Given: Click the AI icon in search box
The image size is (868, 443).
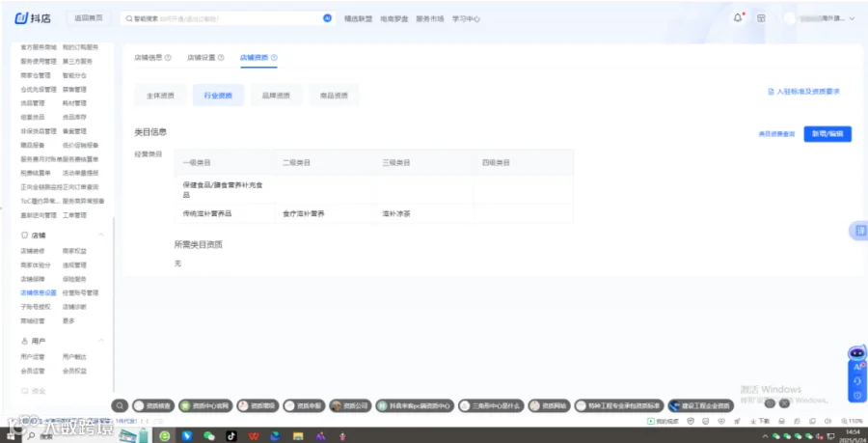Looking at the screenshot, I should click(327, 18).
